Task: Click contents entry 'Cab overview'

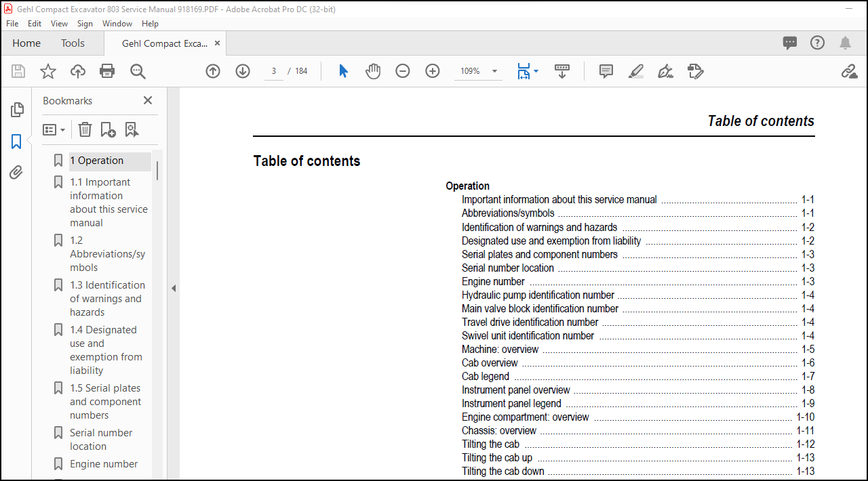Action: click(x=490, y=362)
